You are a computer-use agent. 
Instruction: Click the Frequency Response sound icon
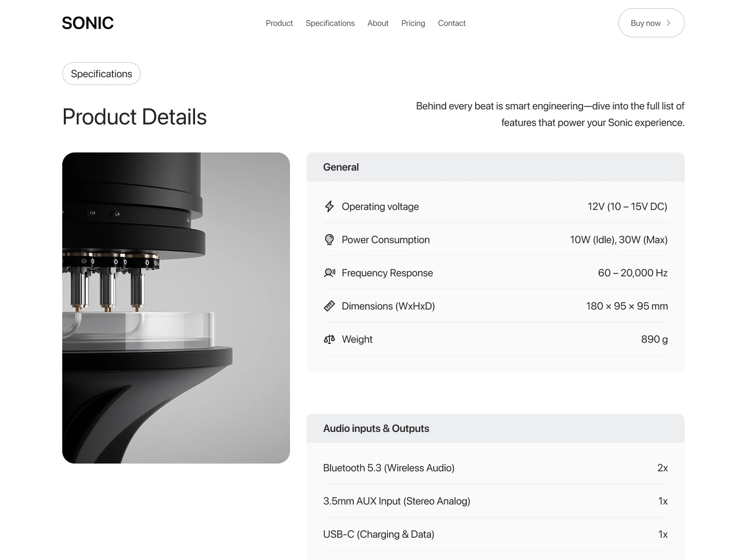point(329,273)
